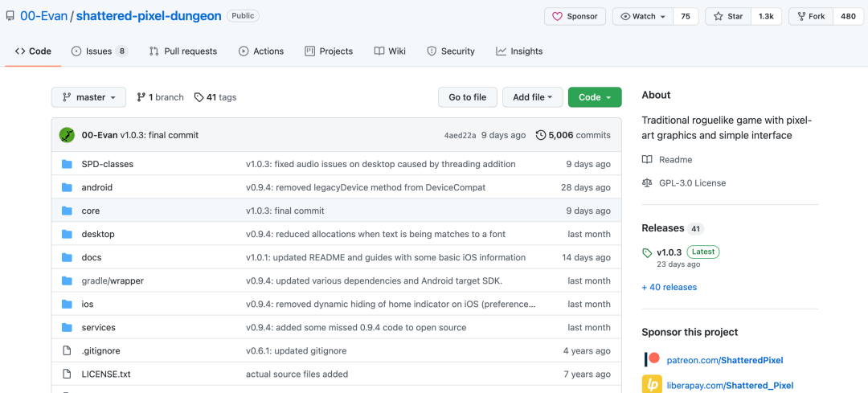
Task: Visit liberapay.com/Shattered_Pixel link
Action: coord(730,385)
